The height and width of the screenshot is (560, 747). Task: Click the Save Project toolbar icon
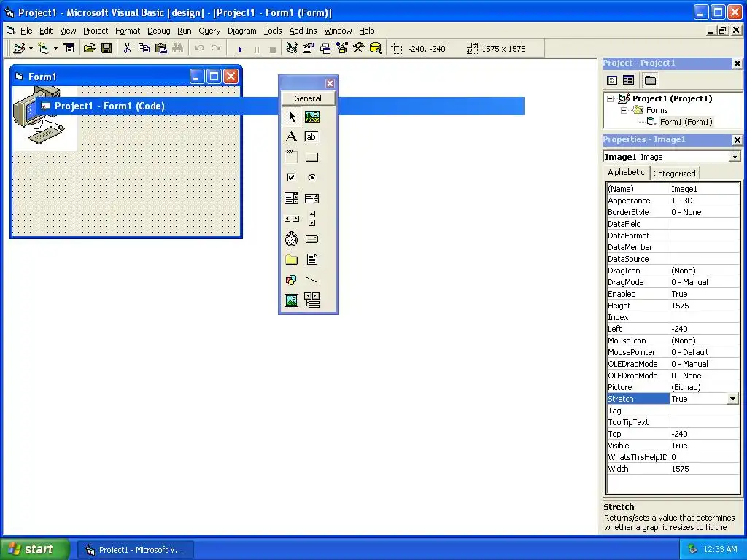click(107, 49)
